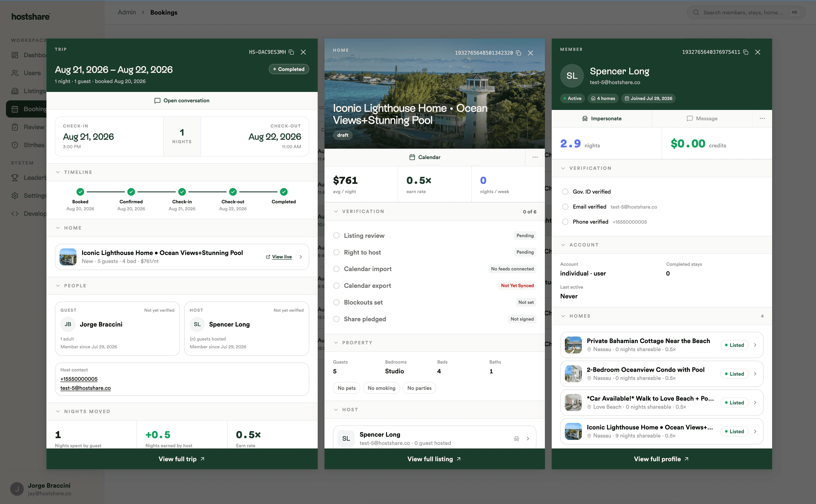This screenshot has height=504, width=816.
Task: Click the Booked timeline checkmark
Action: (80, 192)
